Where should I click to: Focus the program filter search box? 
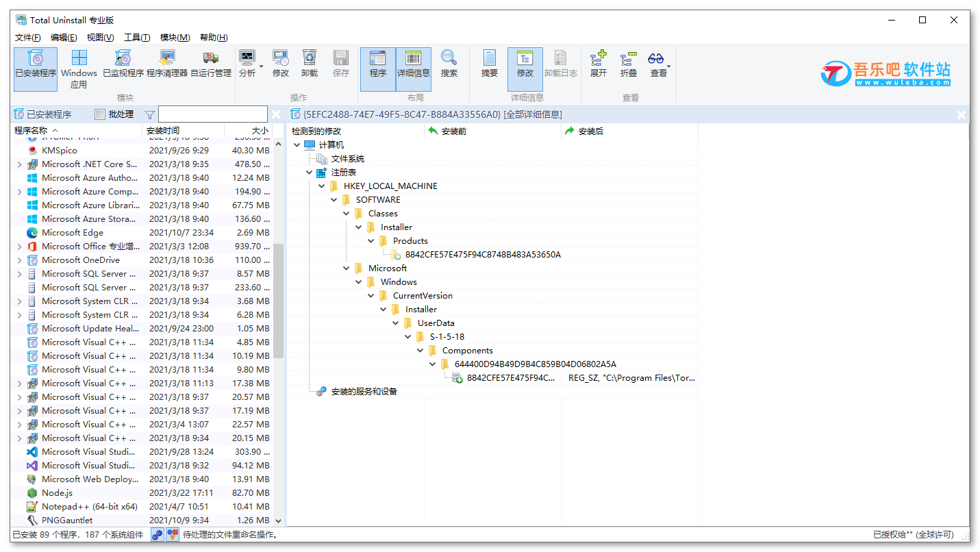click(x=213, y=114)
